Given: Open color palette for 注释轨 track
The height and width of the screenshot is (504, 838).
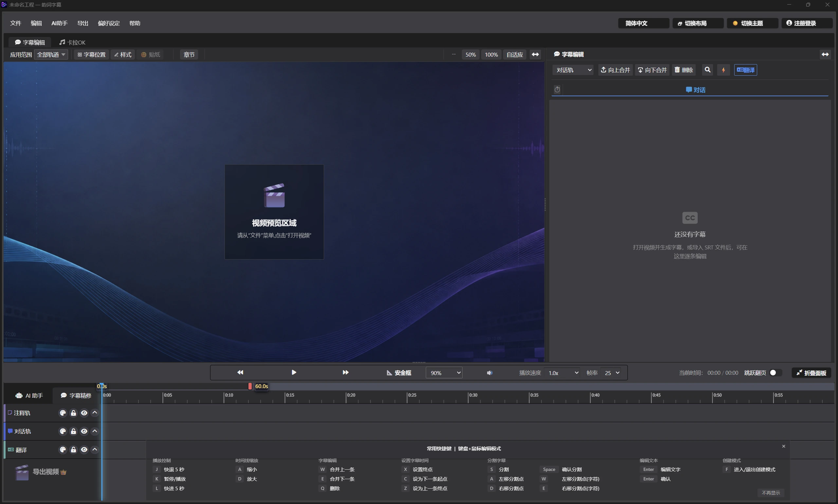Looking at the screenshot, I should (63, 413).
